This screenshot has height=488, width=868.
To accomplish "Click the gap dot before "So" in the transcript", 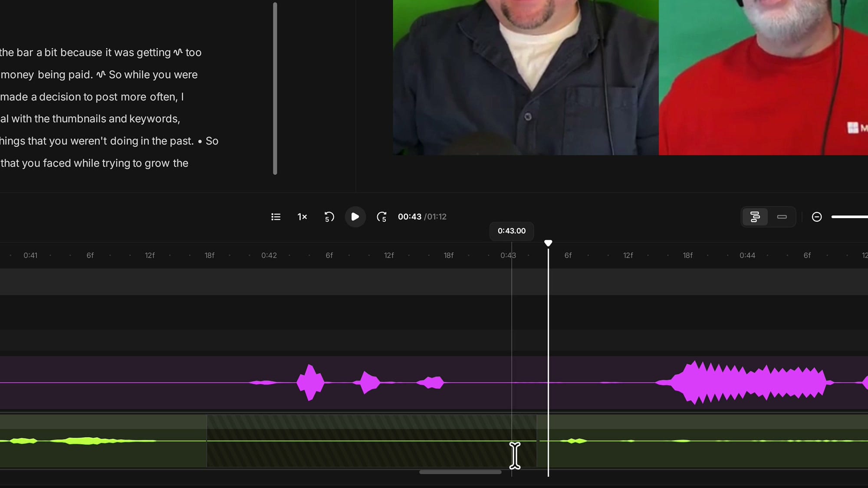I will tap(200, 141).
